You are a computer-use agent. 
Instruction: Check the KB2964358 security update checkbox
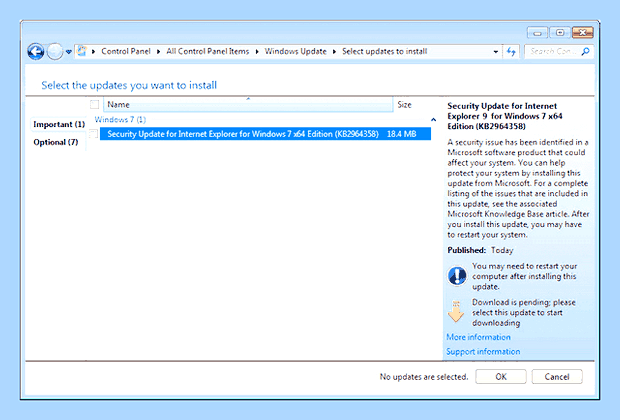(x=93, y=134)
